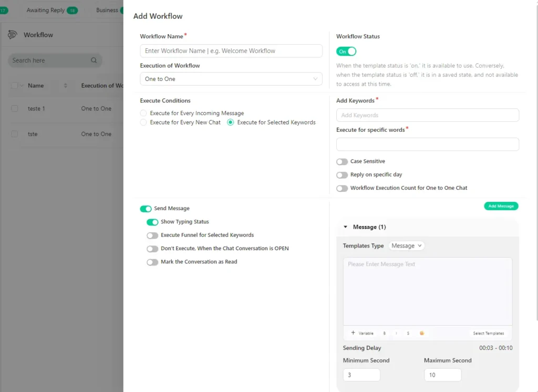Apply strikethrough formatting with the S icon
Viewport: 538px width, 392px height.
pyautogui.click(x=408, y=333)
